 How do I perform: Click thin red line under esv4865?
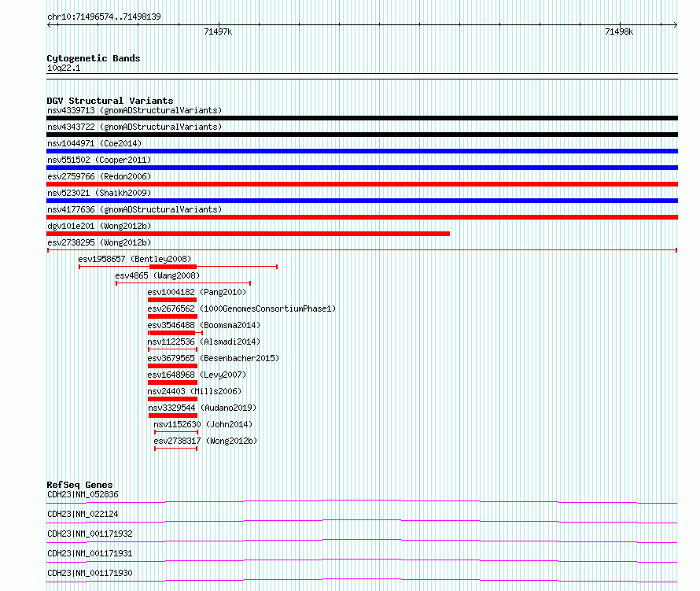click(183, 283)
